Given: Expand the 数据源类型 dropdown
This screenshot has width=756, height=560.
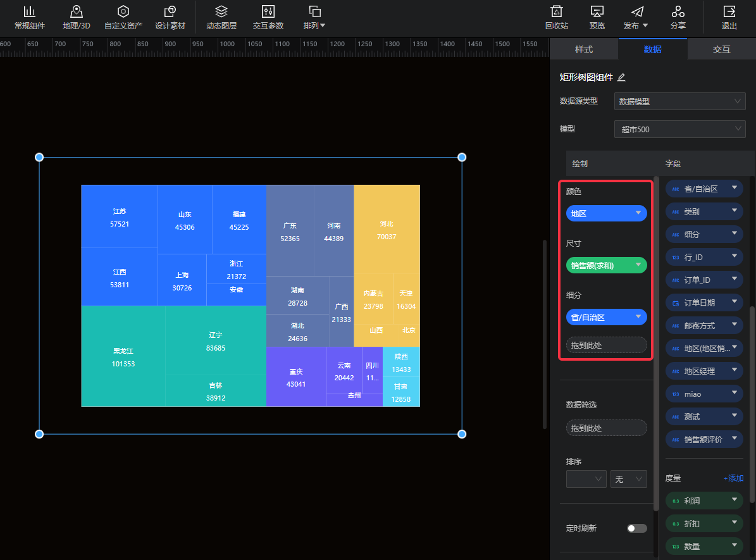Looking at the screenshot, I should 679,101.
